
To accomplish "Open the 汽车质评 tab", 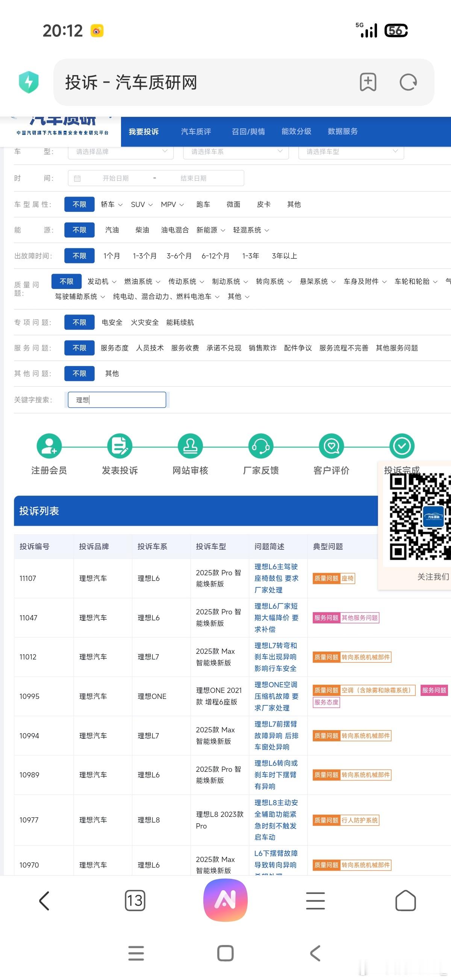I will 196,132.
